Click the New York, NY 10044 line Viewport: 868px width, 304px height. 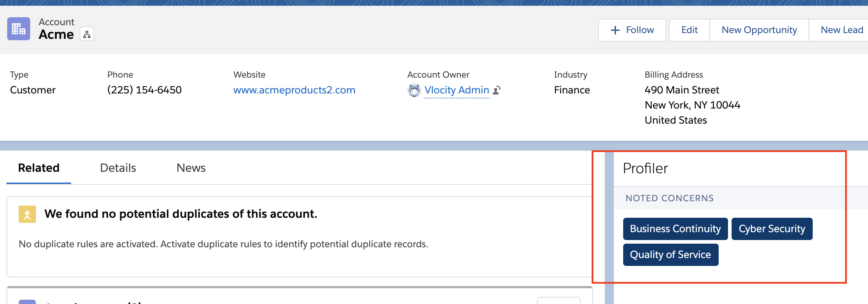[692, 105]
